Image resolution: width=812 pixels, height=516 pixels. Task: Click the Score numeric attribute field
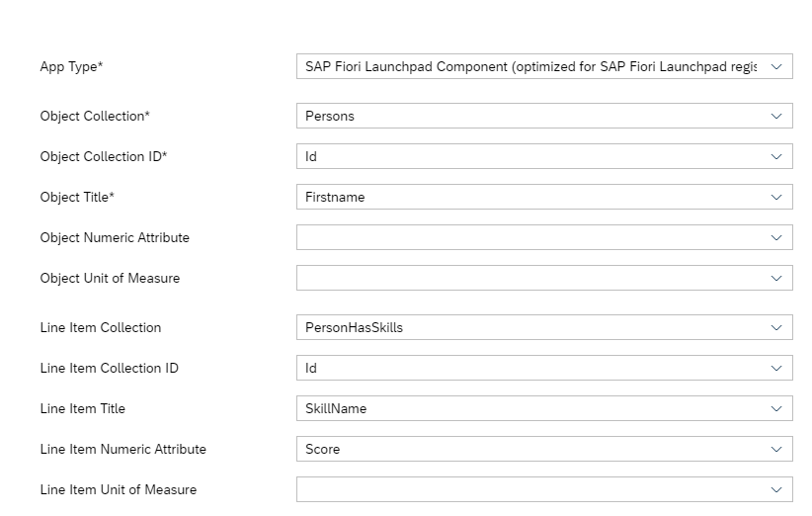(x=530, y=449)
